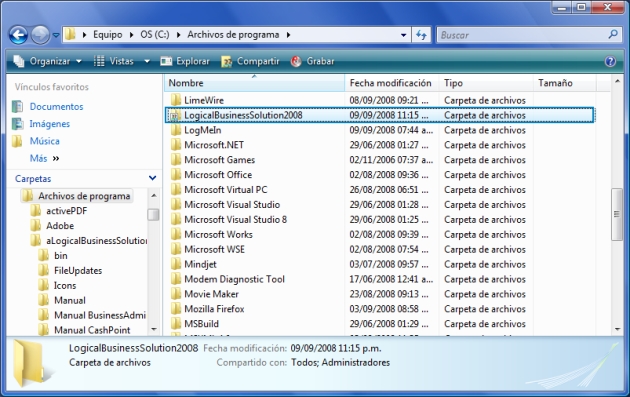
Task: Expand arrow after Archivos de programa breadcrumb
Action: 288,35
